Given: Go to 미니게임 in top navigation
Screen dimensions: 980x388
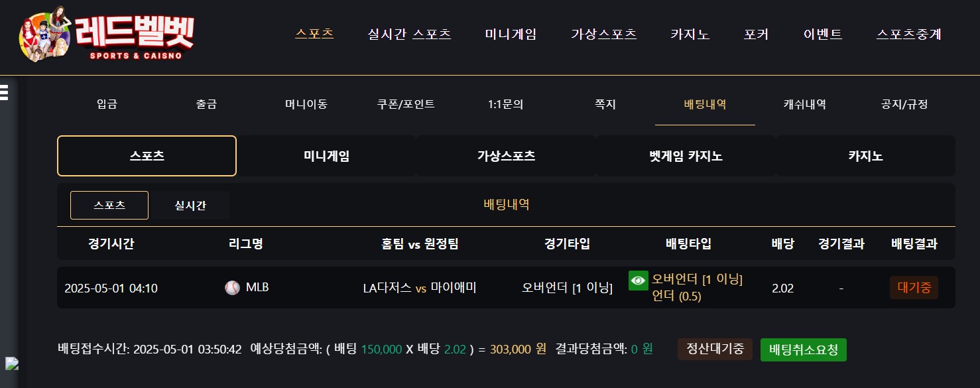Looking at the screenshot, I should coord(511,34).
